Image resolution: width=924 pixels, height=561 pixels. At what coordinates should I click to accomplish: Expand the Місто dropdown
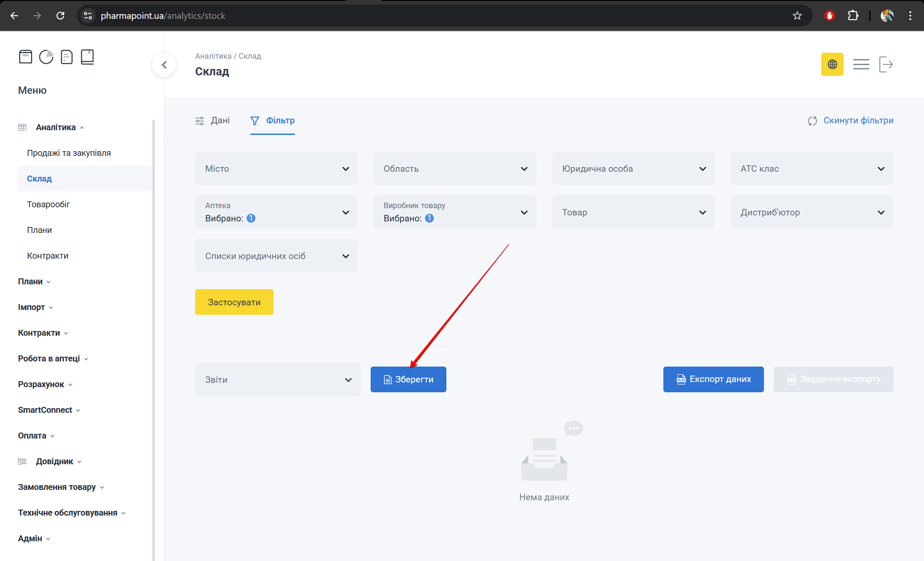(x=276, y=168)
